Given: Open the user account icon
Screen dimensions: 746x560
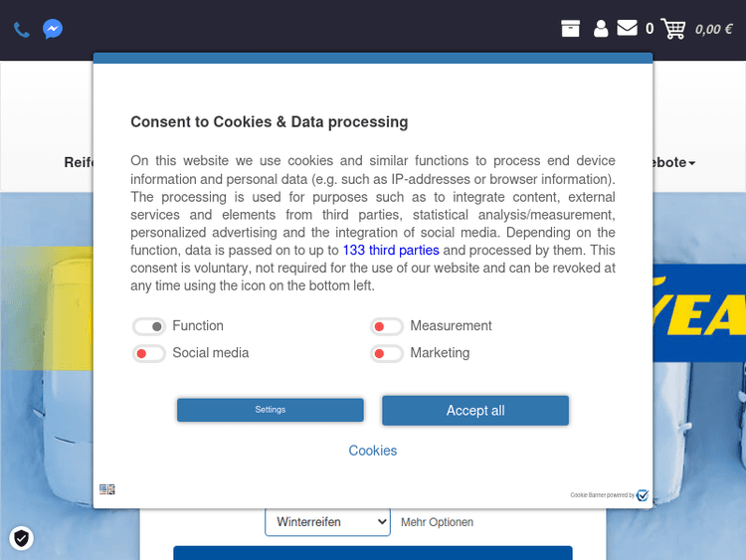Looking at the screenshot, I should pyautogui.click(x=601, y=29).
